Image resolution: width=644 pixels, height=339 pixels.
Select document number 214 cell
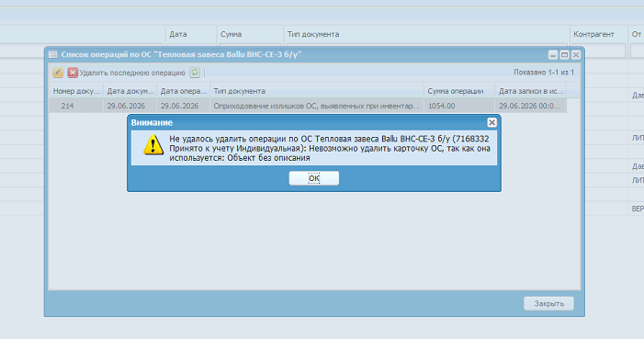76,106
